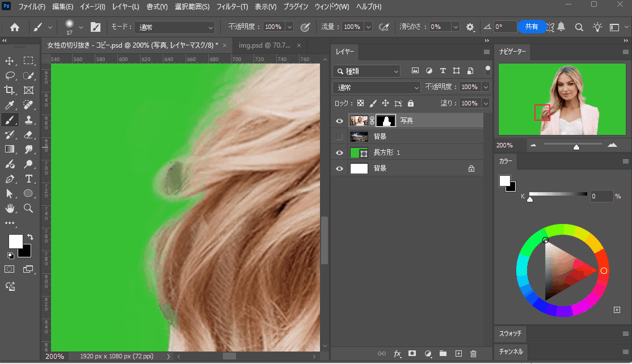Select the Zoom tool in toolbar

point(28,208)
